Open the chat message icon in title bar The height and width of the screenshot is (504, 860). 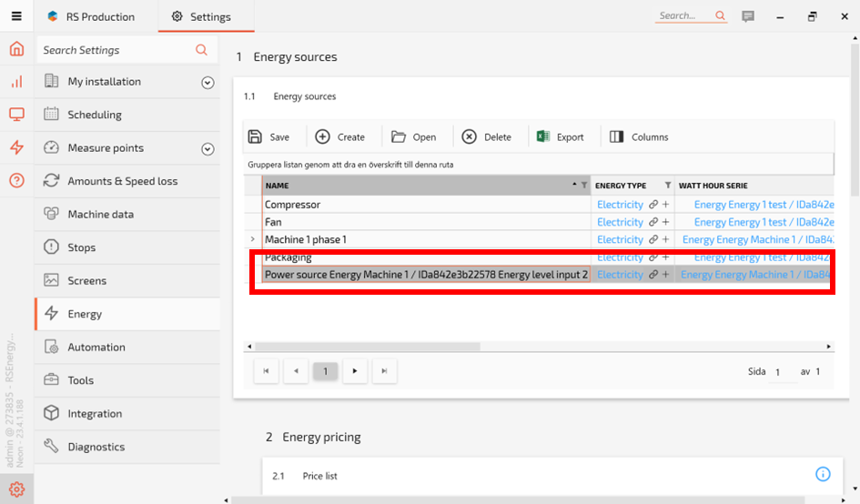point(748,16)
